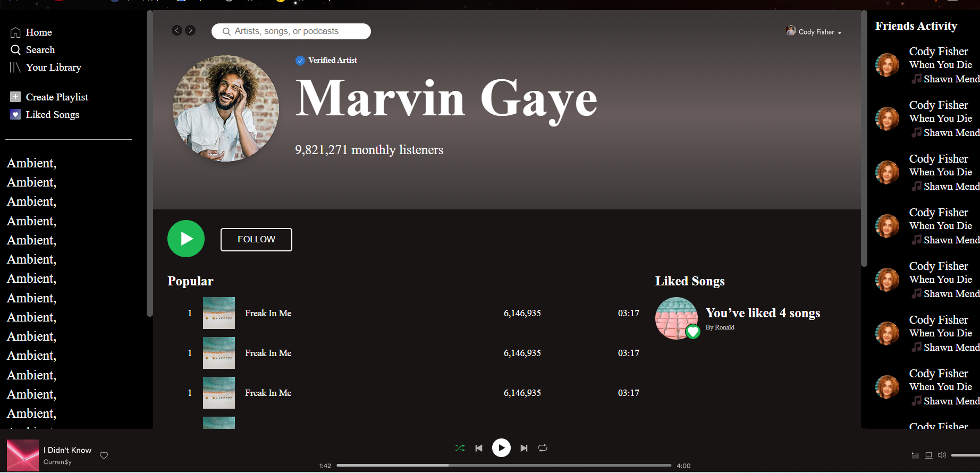Screen dimensions: 980x473
Task: Open the Cody Fisher account dropdown
Action: (x=814, y=32)
